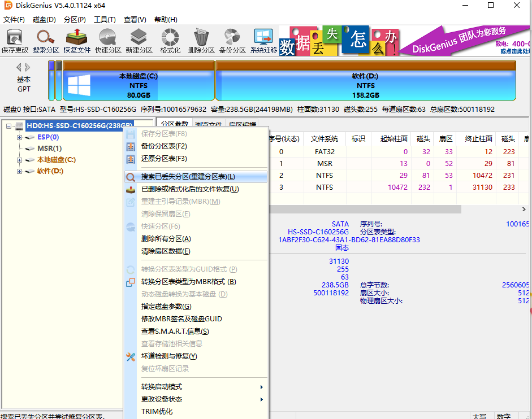Go to the next disk with right arrow

pos(28,67)
